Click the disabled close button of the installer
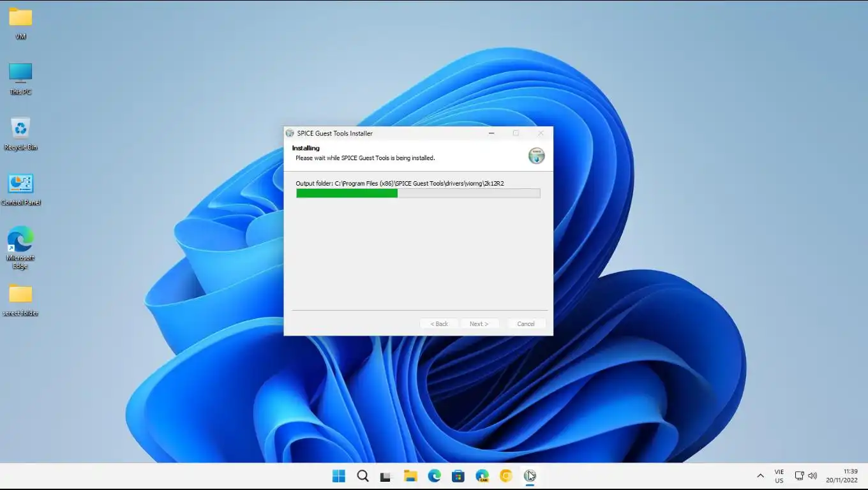The width and height of the screenshot is (868, 490). pyautogui.click(x=541, y=133)
